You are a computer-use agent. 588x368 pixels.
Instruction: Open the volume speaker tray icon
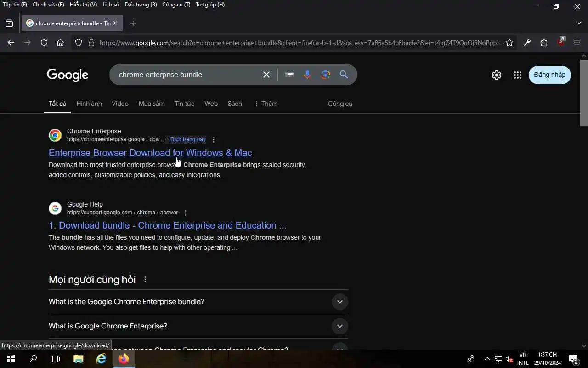click(509, 359)
